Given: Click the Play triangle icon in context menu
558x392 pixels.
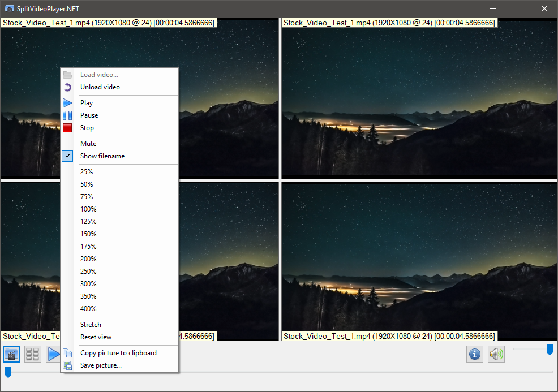Looking at the screenshot, I should click(x=67, y=103).
